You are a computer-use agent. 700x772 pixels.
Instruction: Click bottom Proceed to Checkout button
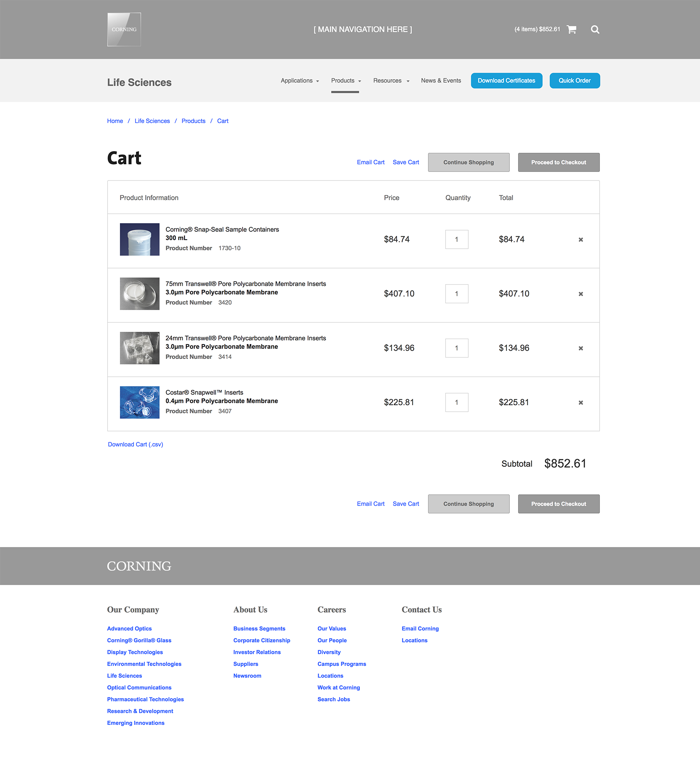559,504
